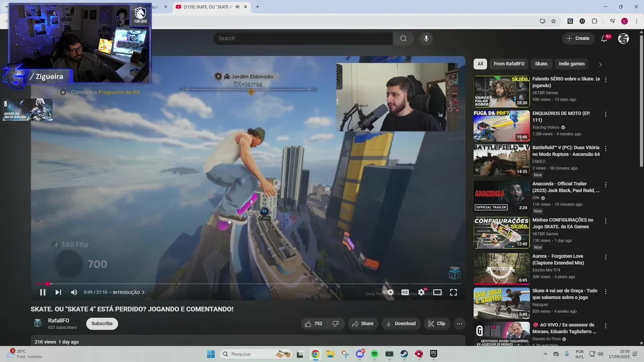The width and height of the screenshot is (644, 362).
Task: Click the search magnifier button
Action: tap(404, 38)
